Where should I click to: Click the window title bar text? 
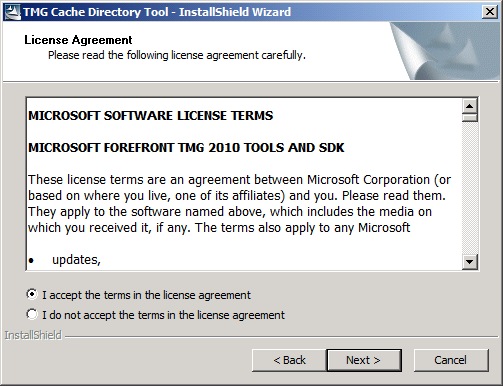coord(157,12)
